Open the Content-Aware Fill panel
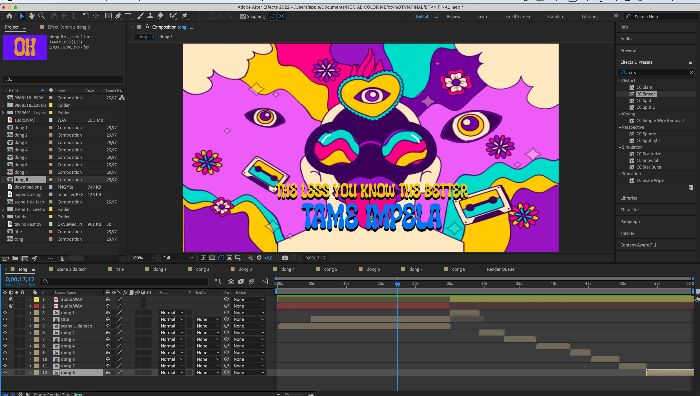 tap(638, 245)
